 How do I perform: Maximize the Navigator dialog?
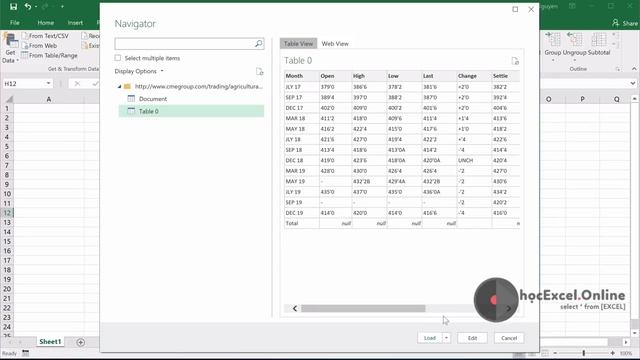515,9
